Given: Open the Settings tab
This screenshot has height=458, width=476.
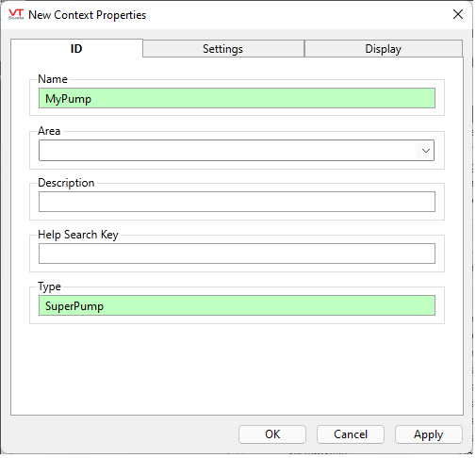Looking at the screenshot, I should pyautogui.click(x=223, y=49).
